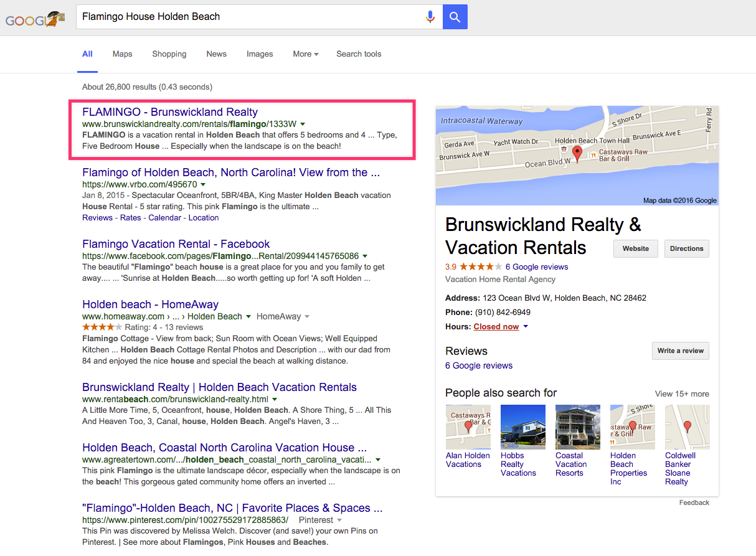Click the phone number (910) 842-6949
The width and height of the screenshot is (756, 556).
[x=503, y=312]
